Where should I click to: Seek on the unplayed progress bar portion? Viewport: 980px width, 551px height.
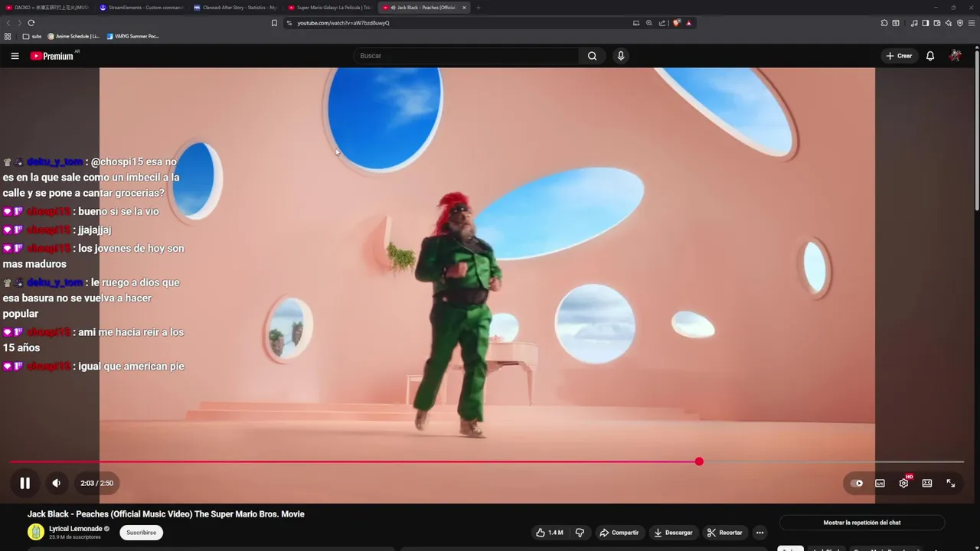(x=833, y=461)
